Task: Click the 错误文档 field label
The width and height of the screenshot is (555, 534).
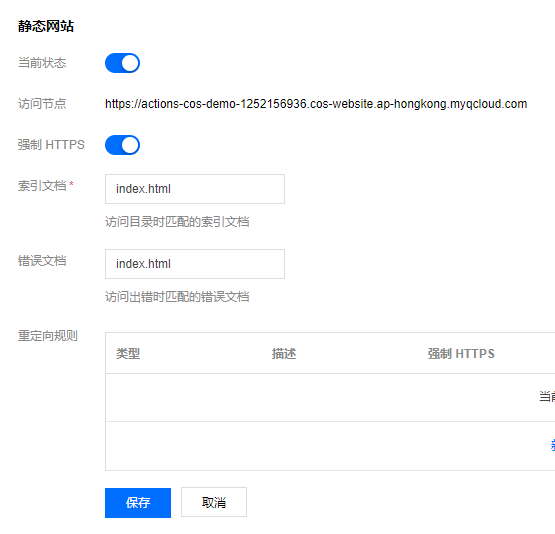Action: point(42,261)
